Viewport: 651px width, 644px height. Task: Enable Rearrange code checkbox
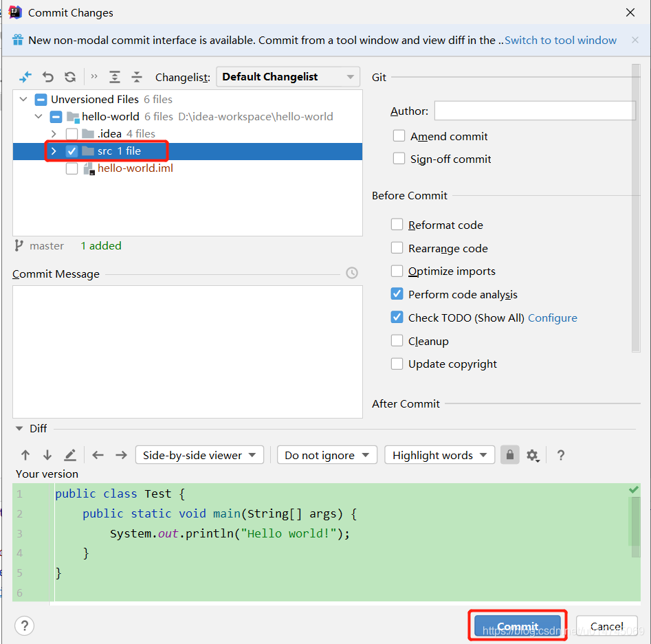[397, 247]
